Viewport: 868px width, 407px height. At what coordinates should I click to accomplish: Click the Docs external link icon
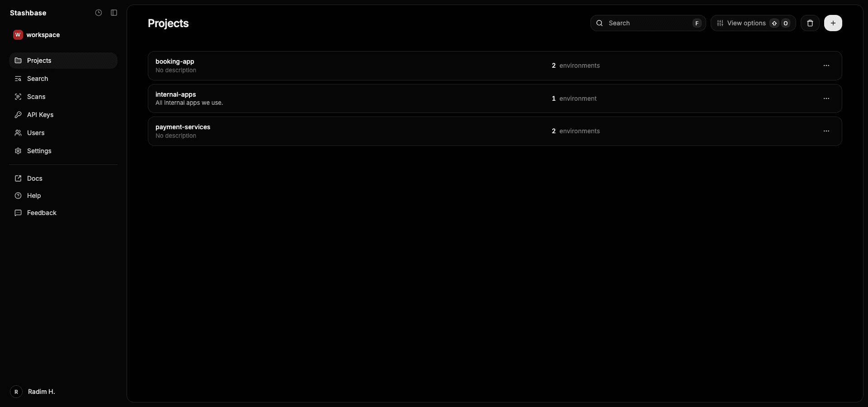[18, 178]
